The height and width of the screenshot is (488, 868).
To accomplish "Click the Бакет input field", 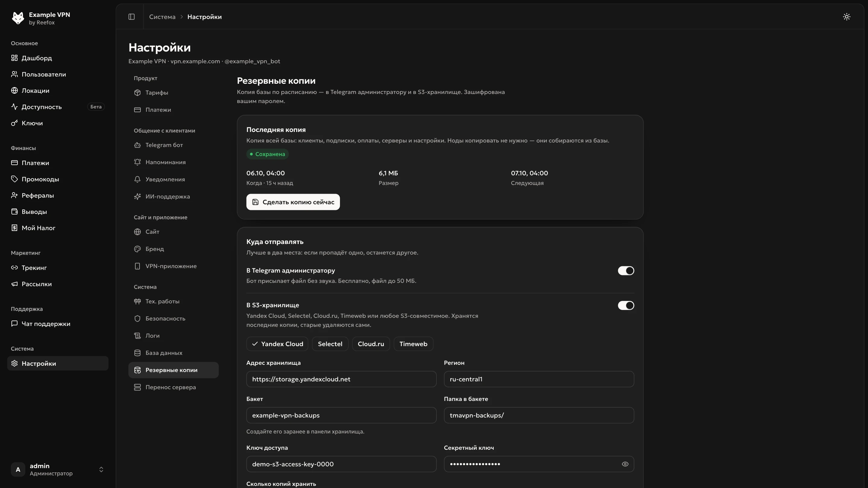I will (341, 415).
